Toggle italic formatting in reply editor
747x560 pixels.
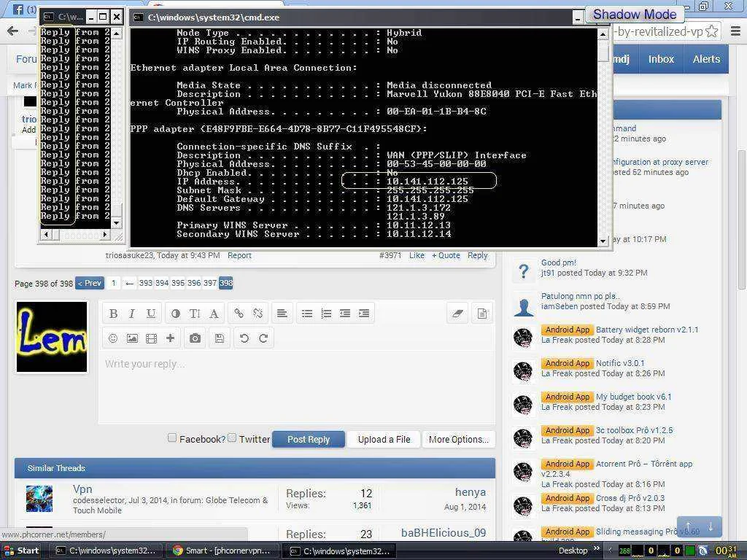pyautogui.click(x=132, y=314)
